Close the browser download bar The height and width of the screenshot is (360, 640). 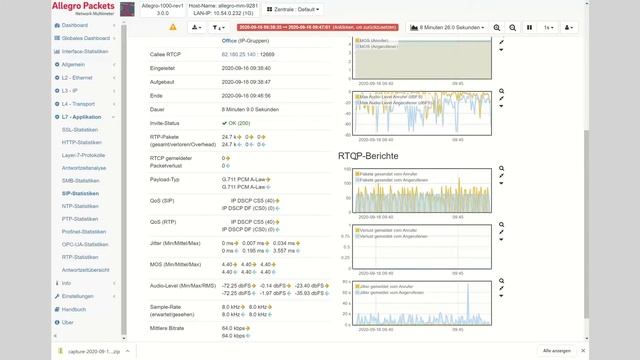pos(583,351)
